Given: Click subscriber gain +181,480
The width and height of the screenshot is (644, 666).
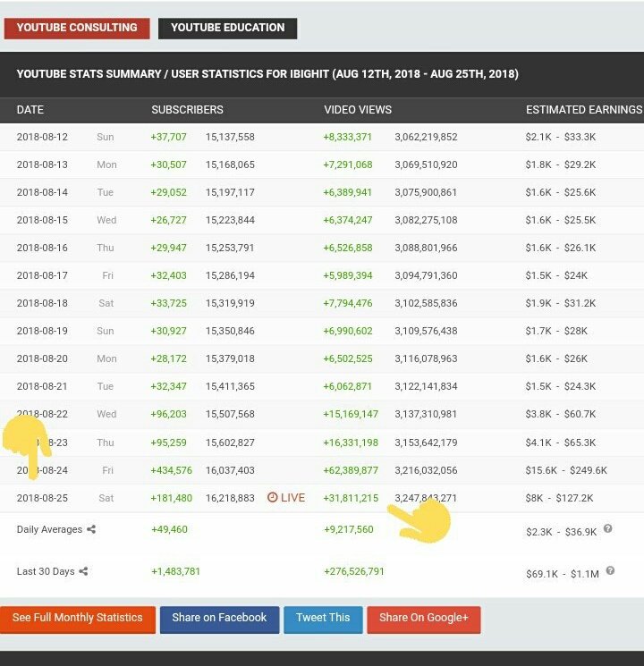Looking at the screenshot, I should coord(172,498).
